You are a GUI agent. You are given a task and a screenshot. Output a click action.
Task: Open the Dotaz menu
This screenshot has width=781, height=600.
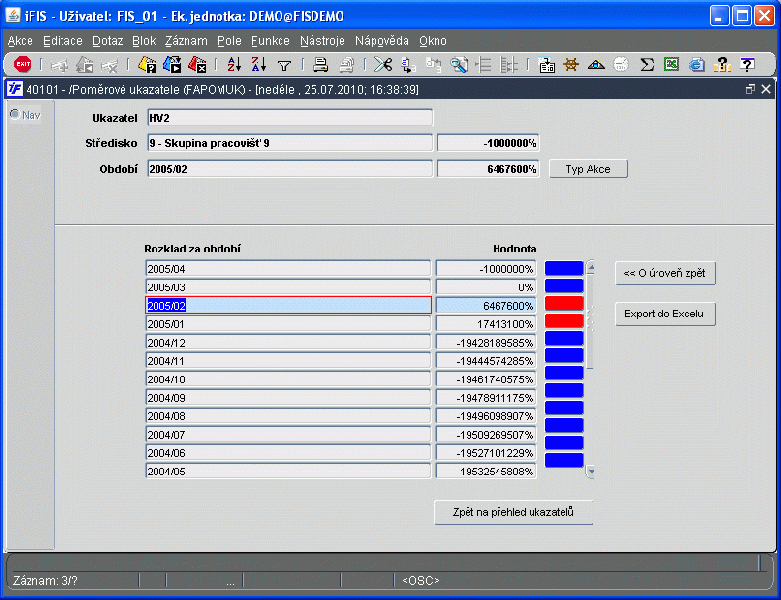(108, 41)
